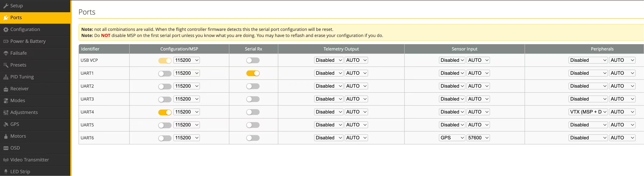Go to the Motors section

[x=18, y=136]
